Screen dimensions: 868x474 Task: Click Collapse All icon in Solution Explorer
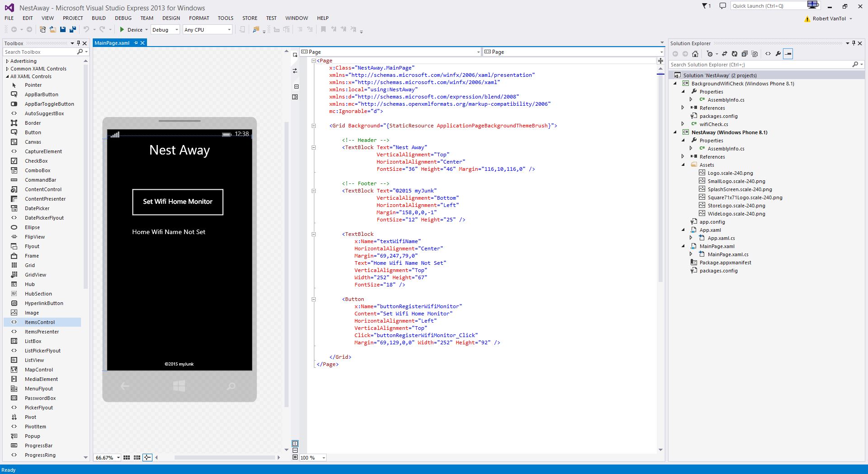coord(745,54)
